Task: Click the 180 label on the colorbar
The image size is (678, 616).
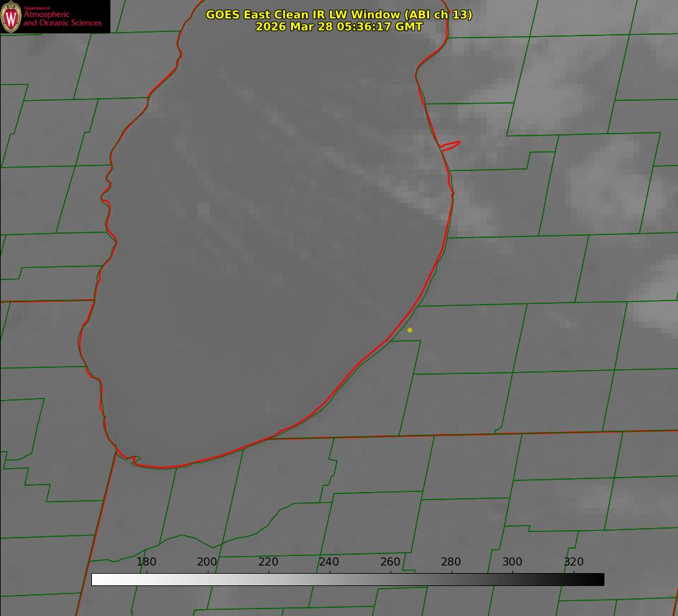Action: (x=147, y=562)
